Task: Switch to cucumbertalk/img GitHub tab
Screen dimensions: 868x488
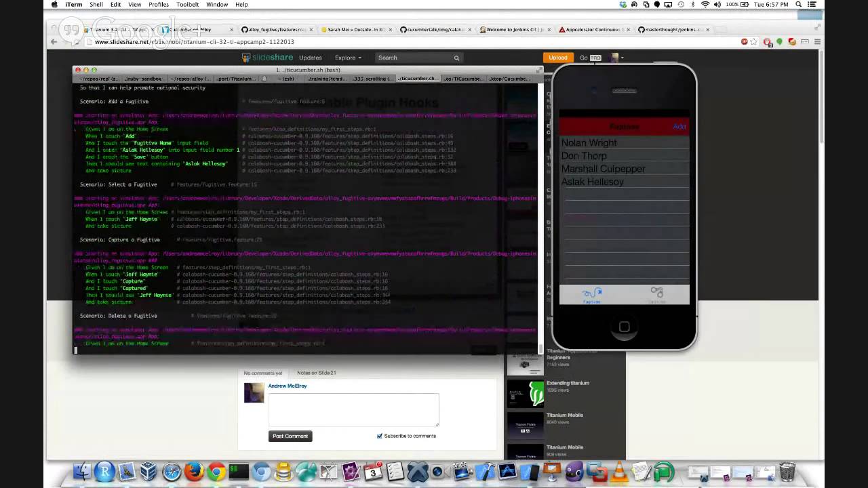Action: pyautogui.click(x=434, y=30)
